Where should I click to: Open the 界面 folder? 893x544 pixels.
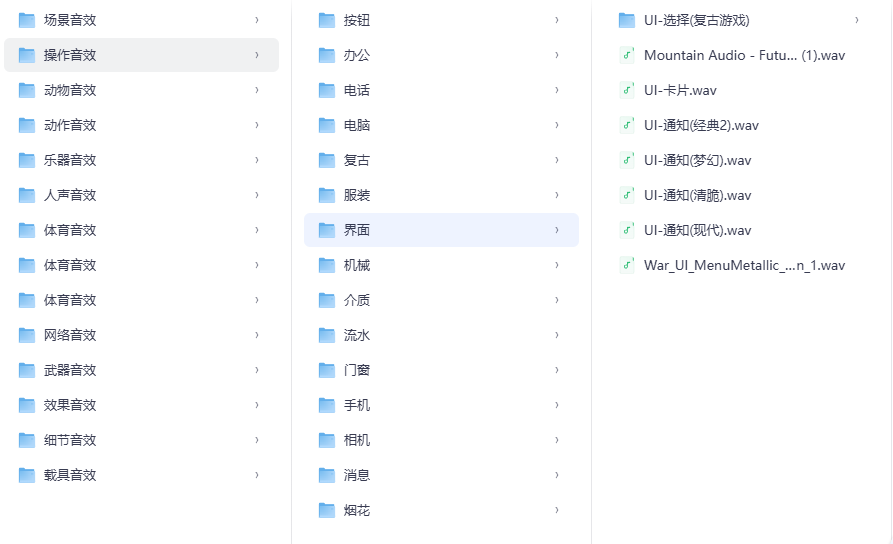point(357,230)
